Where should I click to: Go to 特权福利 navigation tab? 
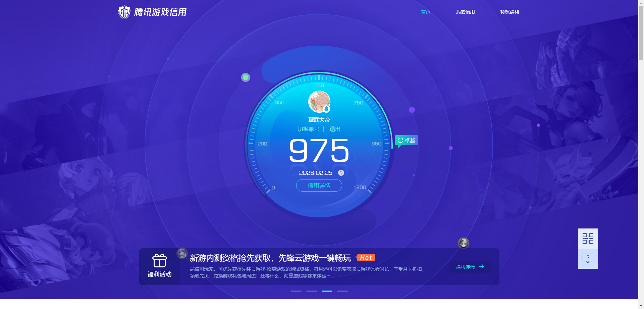pyautogui.click(x=509, y=12)
